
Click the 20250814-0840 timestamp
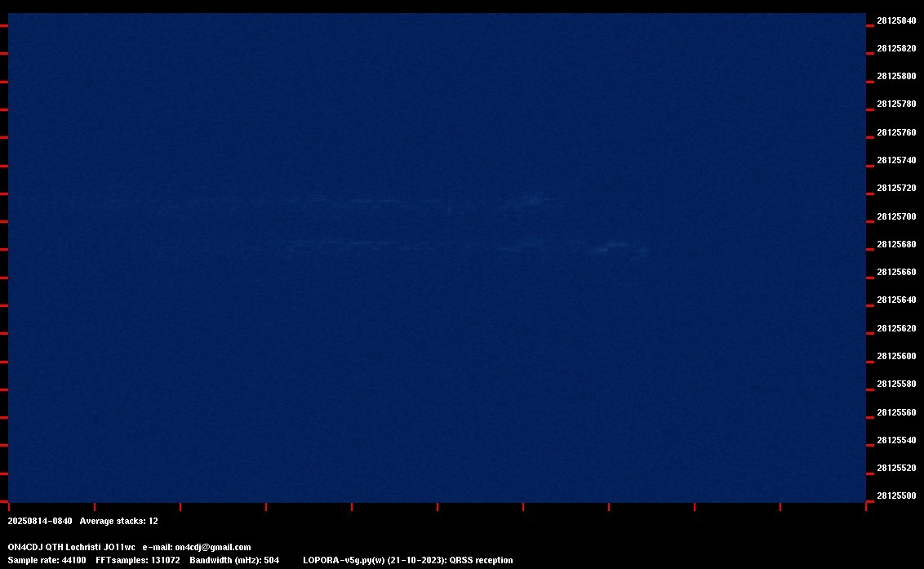(40, 521)
